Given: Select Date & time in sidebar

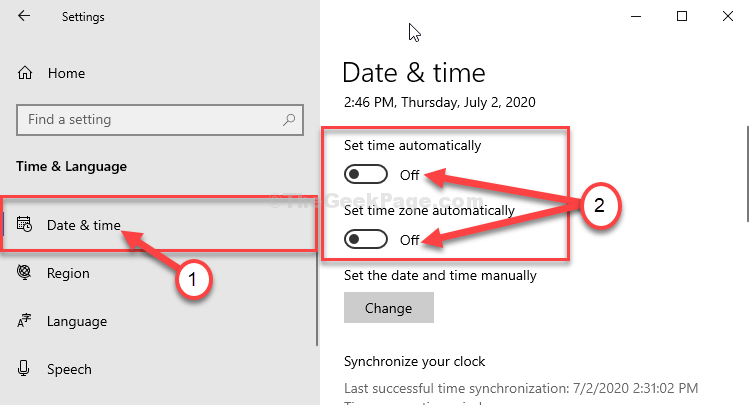Looking at the screenshot, I should 159,224.
